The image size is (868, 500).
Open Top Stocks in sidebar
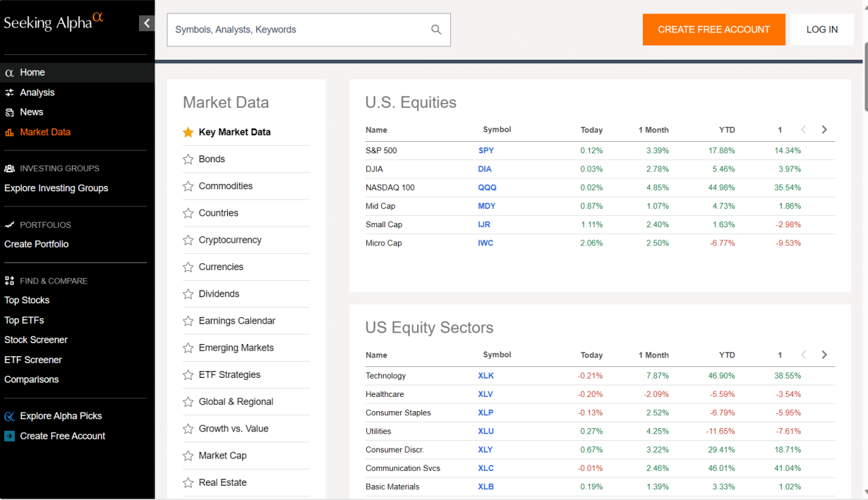click(27, 300)
